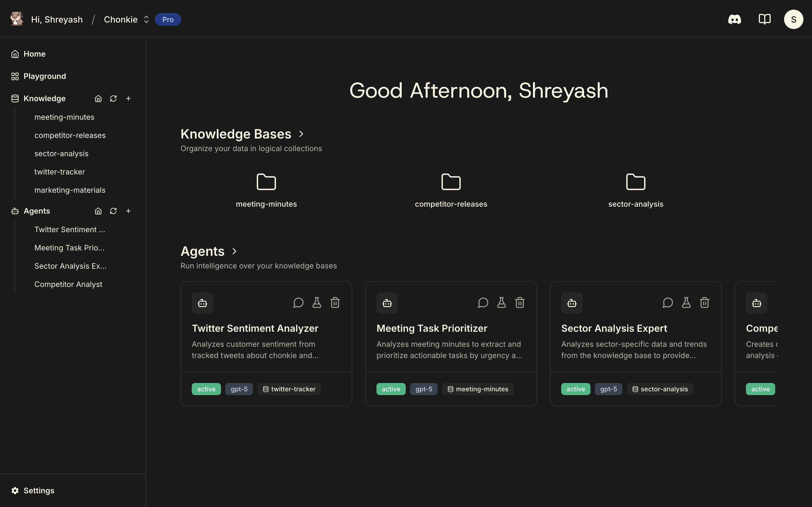Select the flask test icon on Meeting Task Prioritizer

[x=501, y=302]
